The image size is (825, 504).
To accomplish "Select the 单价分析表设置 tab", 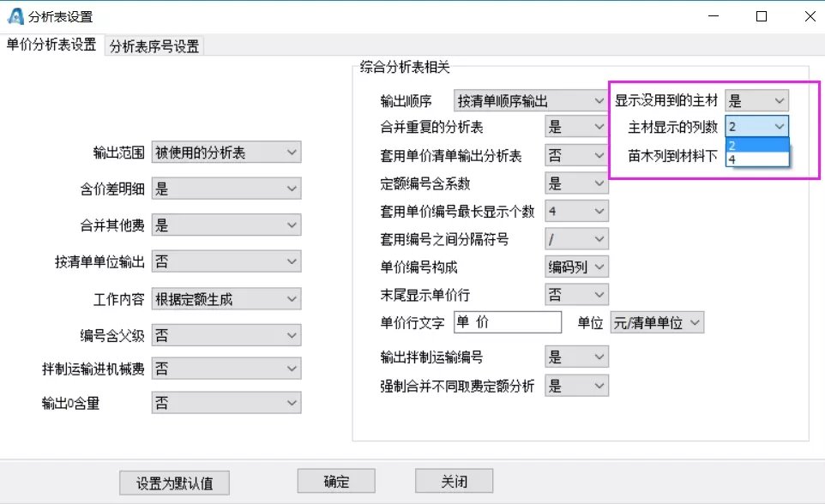I will click(51, 45).
